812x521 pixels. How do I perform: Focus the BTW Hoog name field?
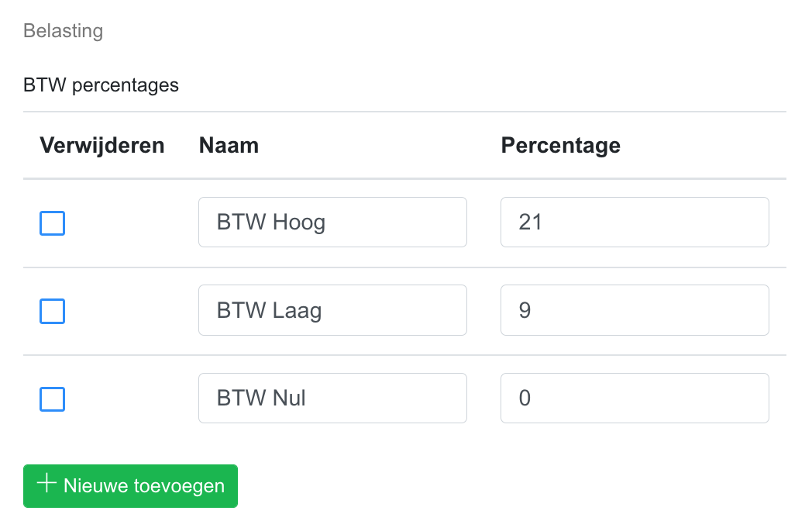332,223
